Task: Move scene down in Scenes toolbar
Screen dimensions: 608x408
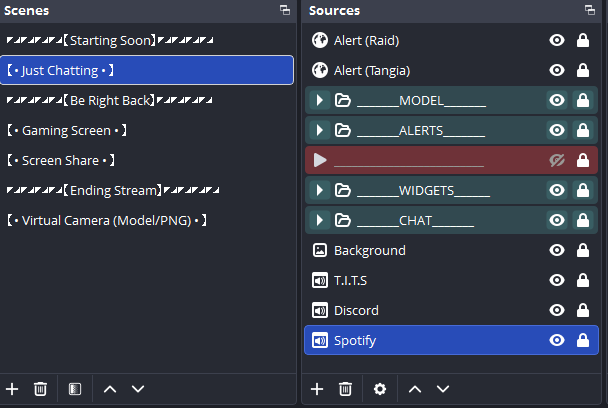Action: click(x=138, y=389)
